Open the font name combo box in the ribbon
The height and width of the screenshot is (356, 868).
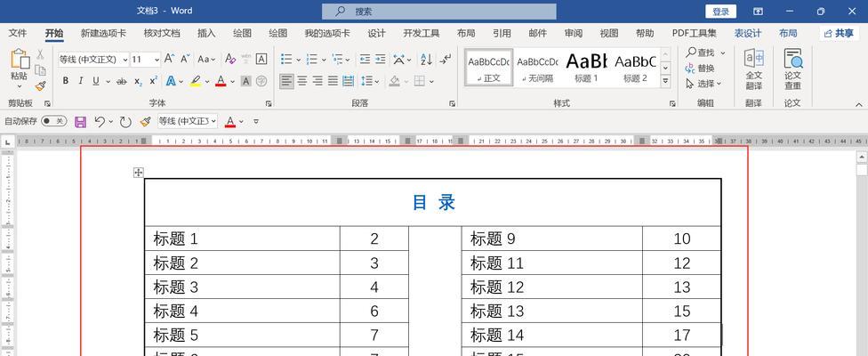point(93,60)
